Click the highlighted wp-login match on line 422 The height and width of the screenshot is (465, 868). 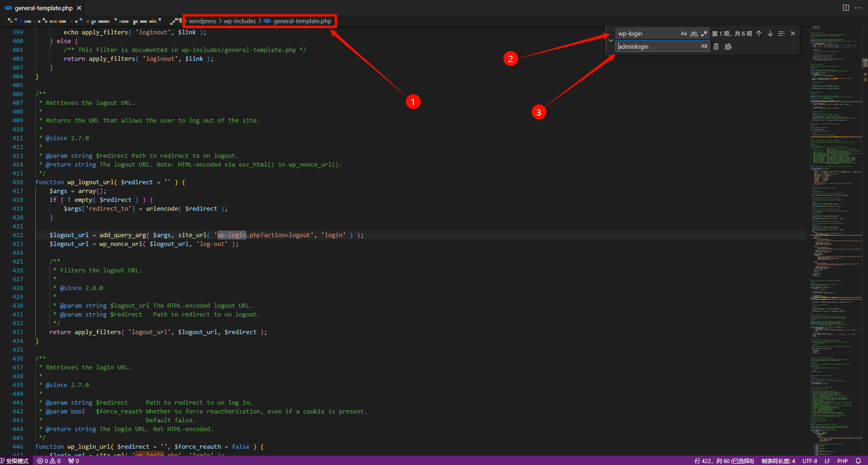231,235
